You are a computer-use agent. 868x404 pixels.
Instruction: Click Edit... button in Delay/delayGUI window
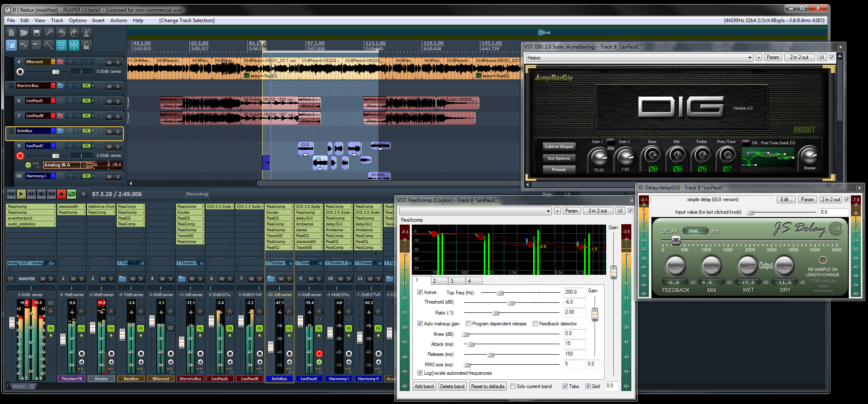click(786, 199)
